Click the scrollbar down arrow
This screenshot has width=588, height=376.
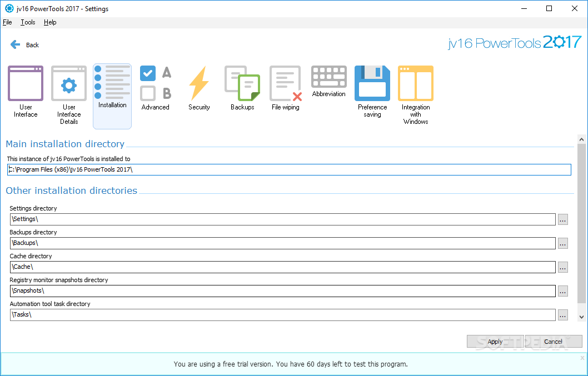582,317
